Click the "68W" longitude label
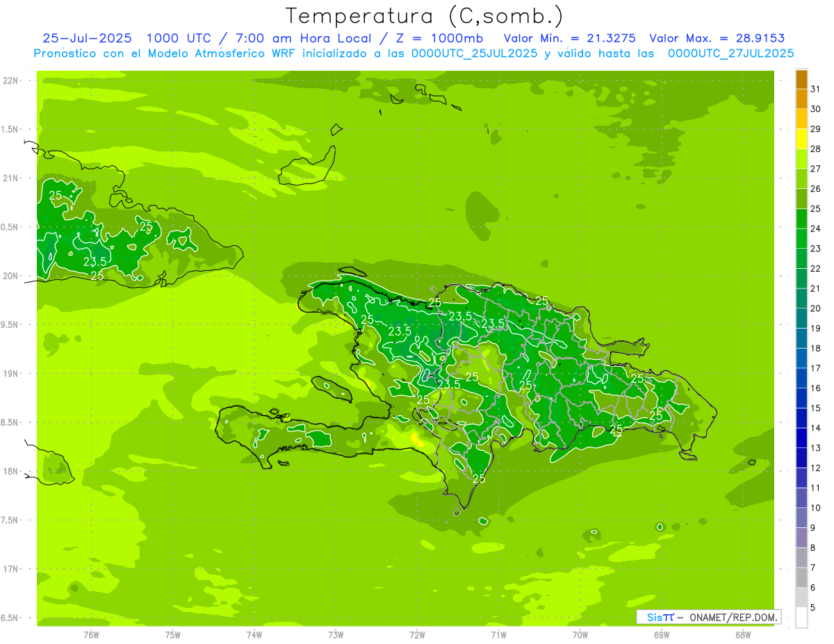Viewport: 834px width, 644px height. tap(743, 635)
